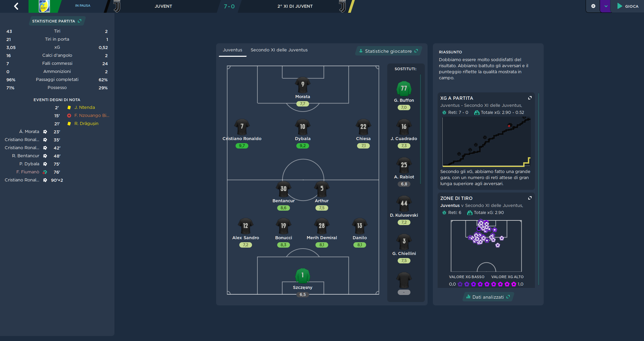Open Dati analizzati
644x341 pixels.
pyautogui.click(x=488, y=297)
